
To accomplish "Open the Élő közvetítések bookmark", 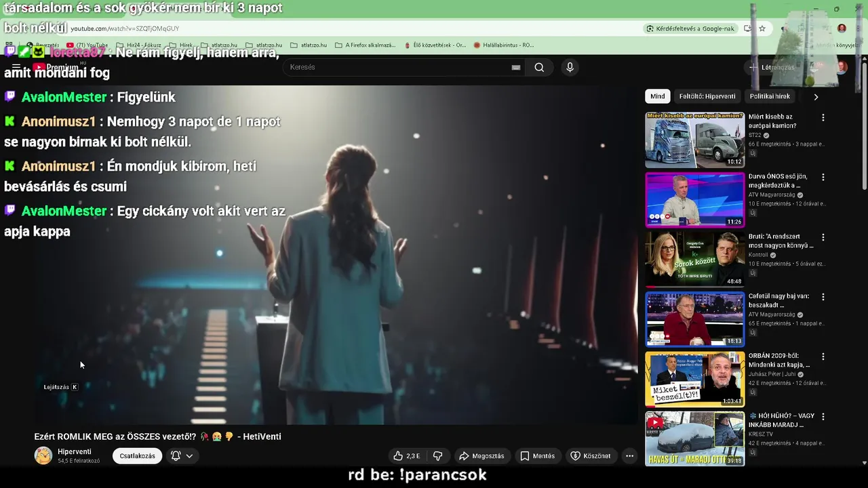I will pos(435,45).
